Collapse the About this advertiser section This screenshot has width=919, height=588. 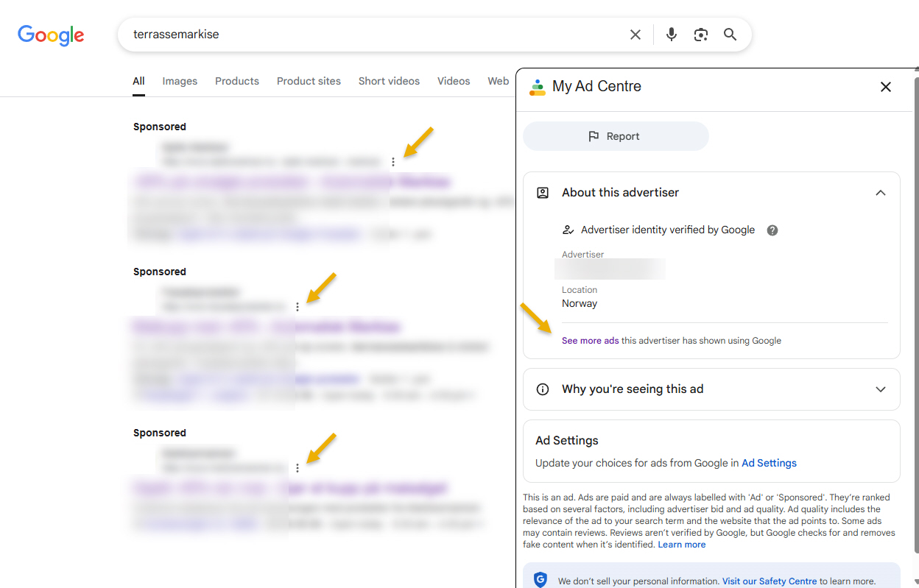880,193
